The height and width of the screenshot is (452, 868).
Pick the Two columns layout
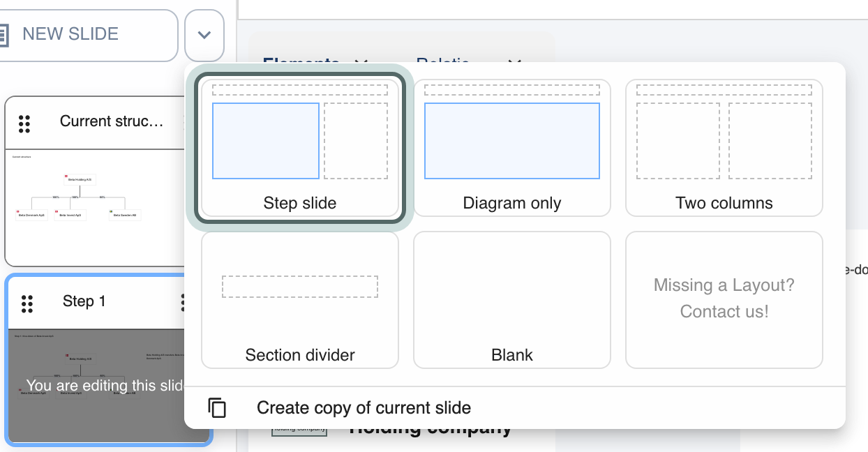click(724, 147)
